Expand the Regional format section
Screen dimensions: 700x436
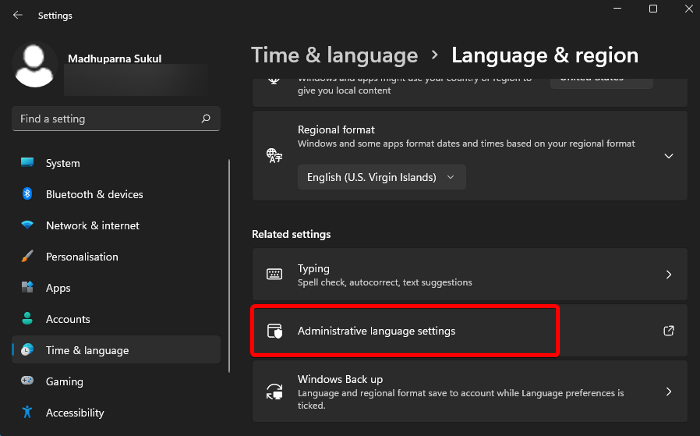pos(668,156)
